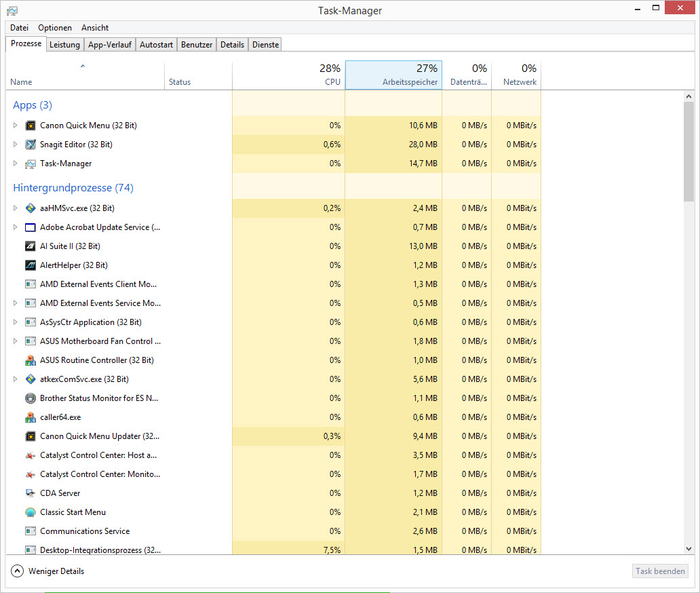Expand AMD External Events Service row
700x593 pixels.
(15, 303)
